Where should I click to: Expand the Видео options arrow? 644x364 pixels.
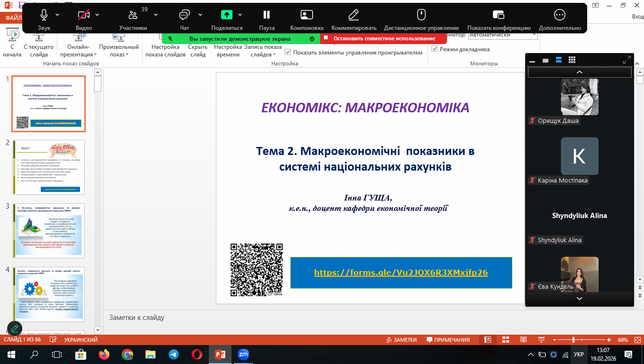pos(97,15)
